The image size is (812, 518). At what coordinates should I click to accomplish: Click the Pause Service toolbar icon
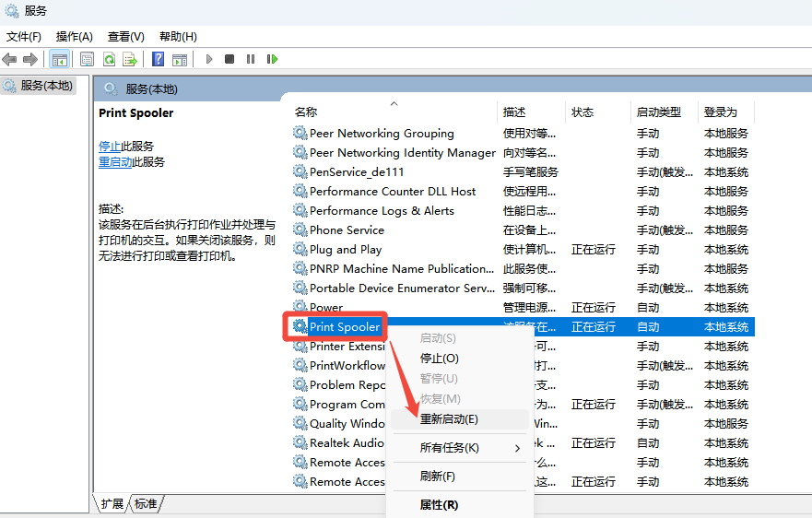coord(251,59)
